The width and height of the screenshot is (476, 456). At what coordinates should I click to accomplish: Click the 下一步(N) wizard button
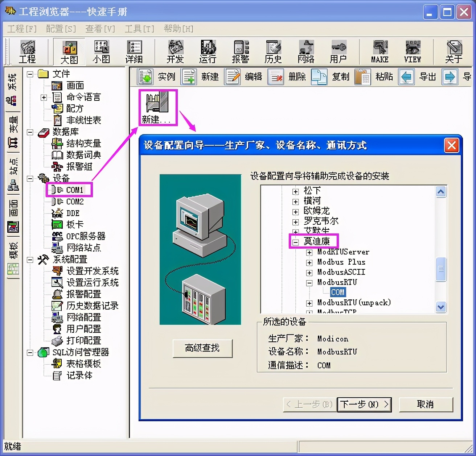pyautogui.click(x=364, y=405)
